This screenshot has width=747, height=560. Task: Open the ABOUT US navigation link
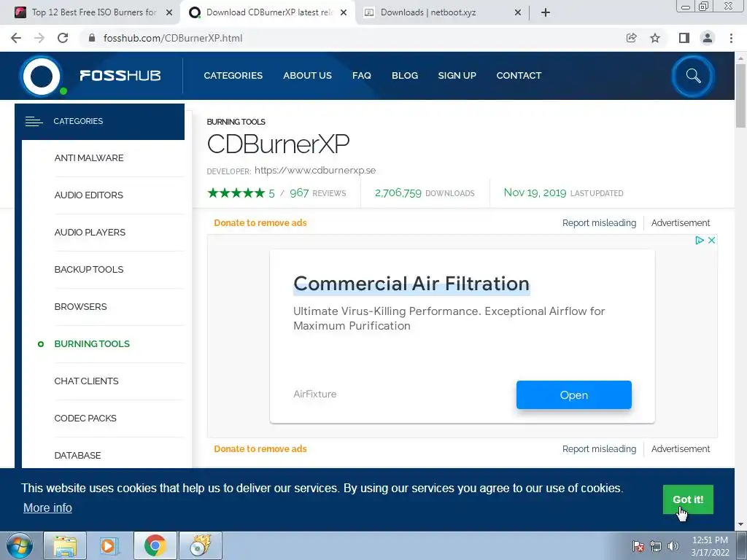point(307,76)
